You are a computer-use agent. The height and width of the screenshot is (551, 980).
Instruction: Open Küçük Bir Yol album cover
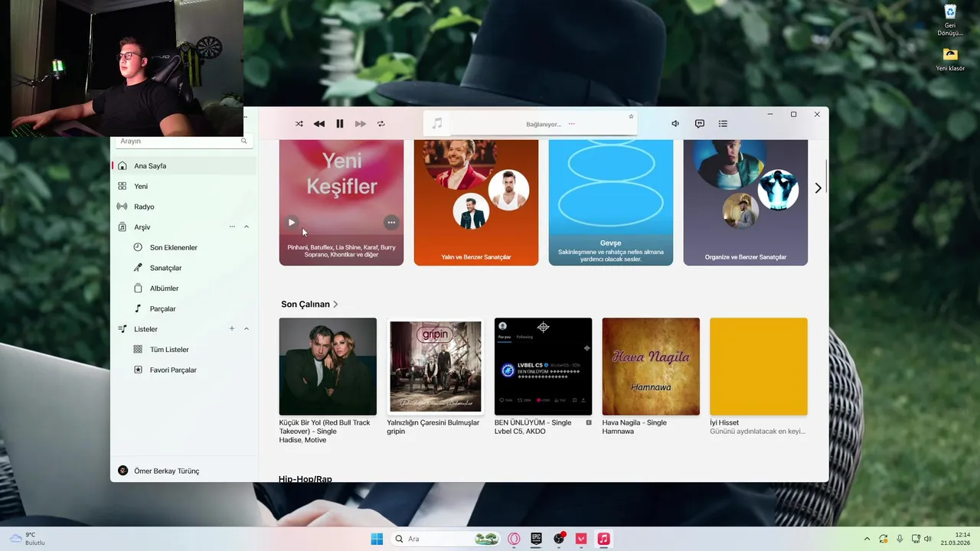click(x=328, y=367)
